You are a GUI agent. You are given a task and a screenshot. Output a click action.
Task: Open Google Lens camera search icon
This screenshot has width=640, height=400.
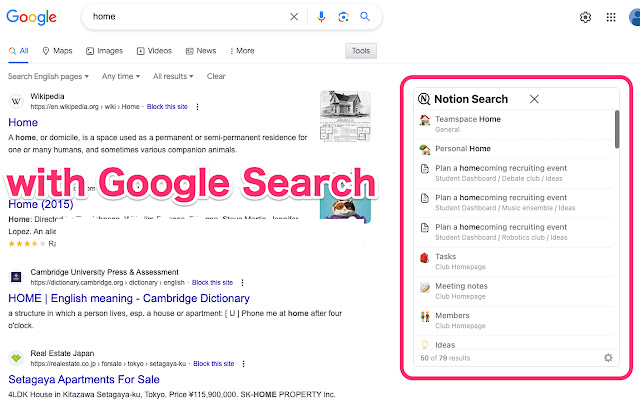343,17
